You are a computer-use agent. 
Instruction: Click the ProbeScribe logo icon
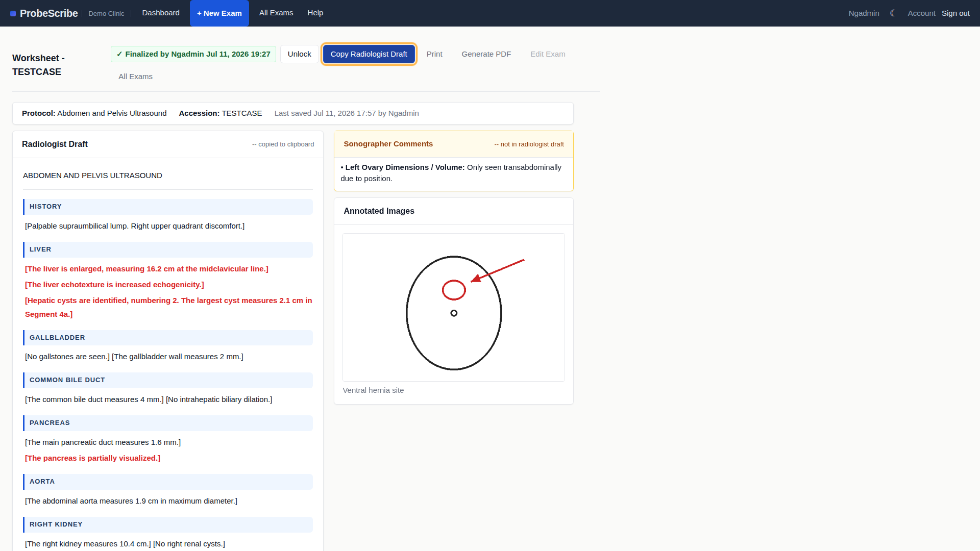[13, 14]
